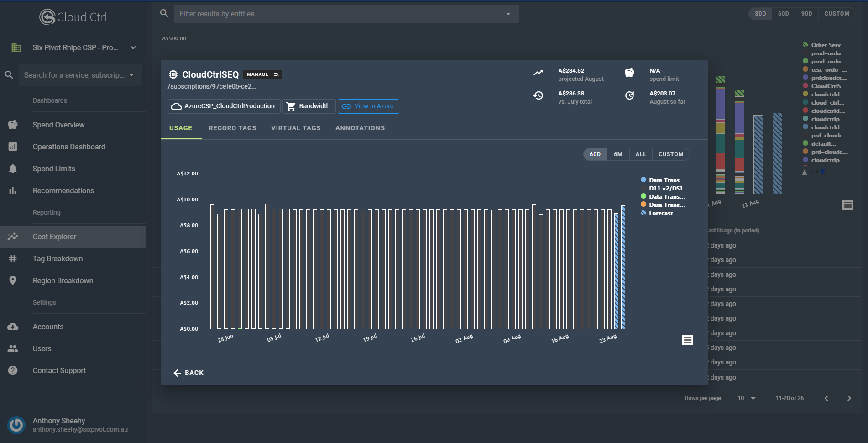Click the View in Azure link button
This screenshot has height=443, width=868.
pos(368,106)
